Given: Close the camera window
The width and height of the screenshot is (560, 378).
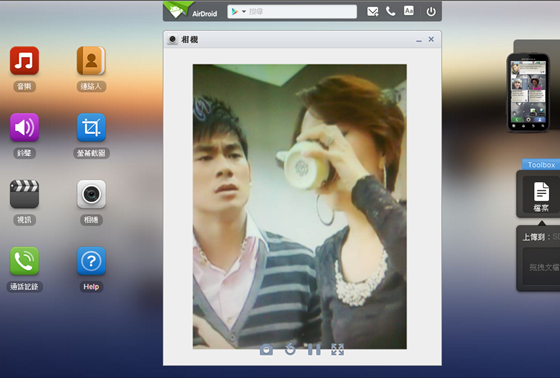Looking at the screenshot, I should click(x=431, y=39).
